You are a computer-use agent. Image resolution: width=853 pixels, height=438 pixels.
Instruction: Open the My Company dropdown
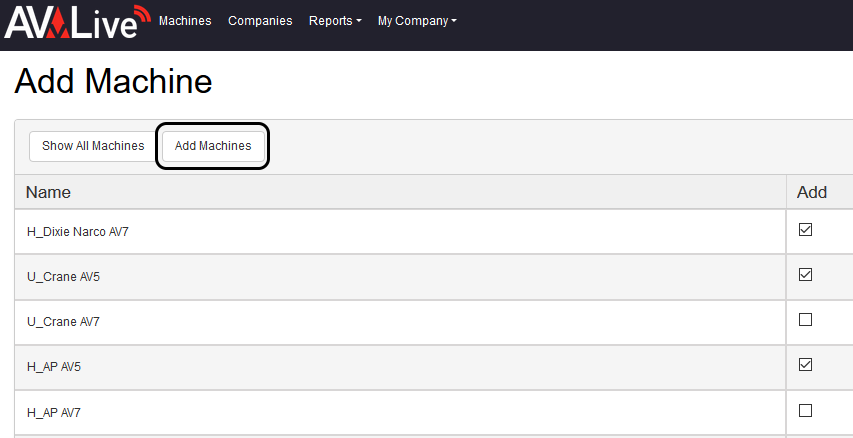coord(417,21)
